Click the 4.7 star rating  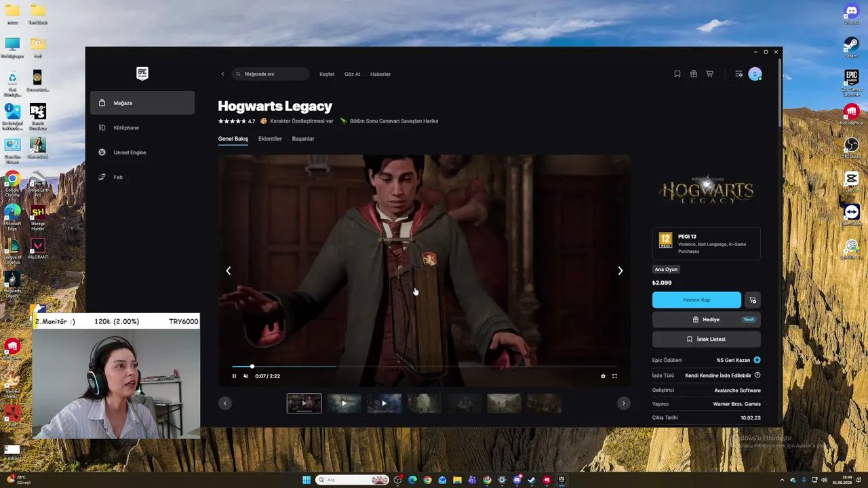point(237,121)
